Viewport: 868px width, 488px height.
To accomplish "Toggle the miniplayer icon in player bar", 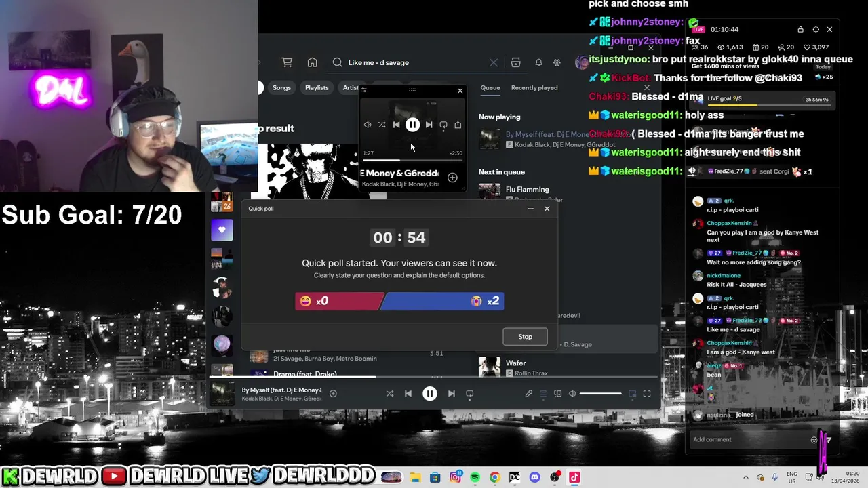I will pos(632,394).
